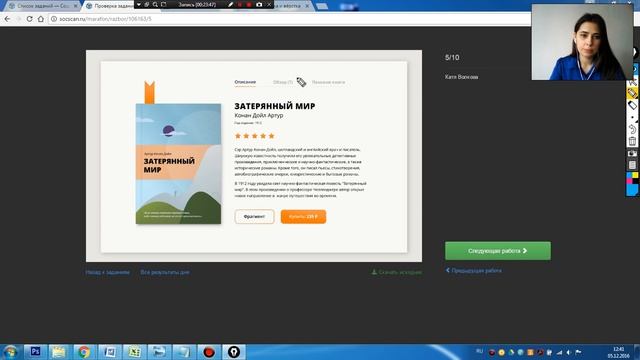Select the highlighted marker tool in drawing panel
The height and width of the screenshot is (360, 640).
pos(632,93)
